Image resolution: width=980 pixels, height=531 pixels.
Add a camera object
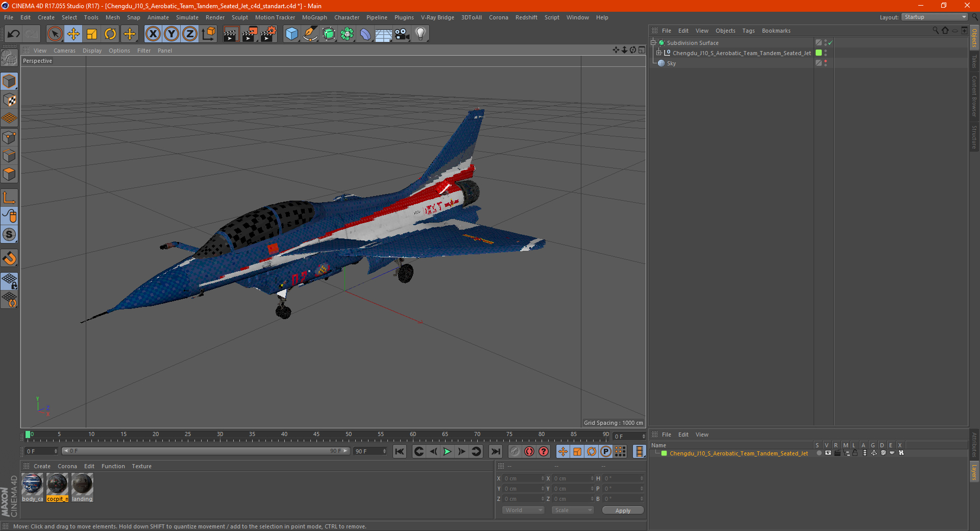[402, 34]
